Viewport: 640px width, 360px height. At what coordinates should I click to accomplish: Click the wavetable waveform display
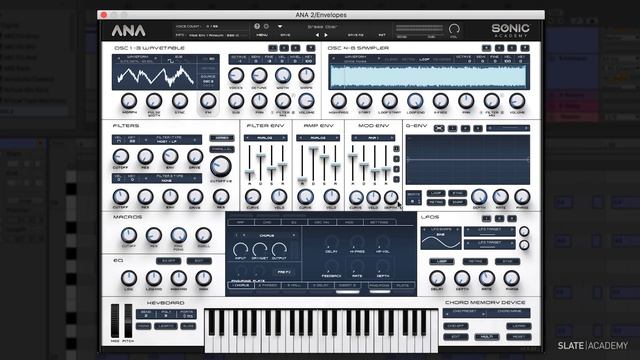point(156,77)
